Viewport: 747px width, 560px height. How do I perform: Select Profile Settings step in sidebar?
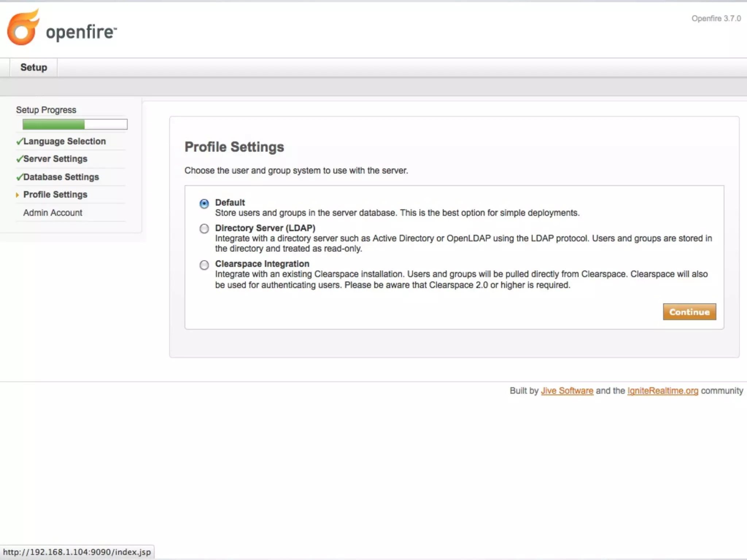[x=55, y=195]
